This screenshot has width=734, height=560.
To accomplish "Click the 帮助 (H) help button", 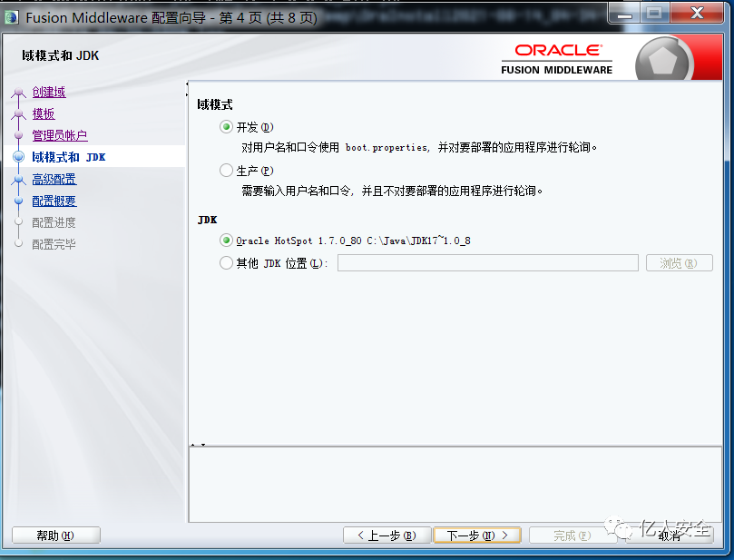I will 55,535.
